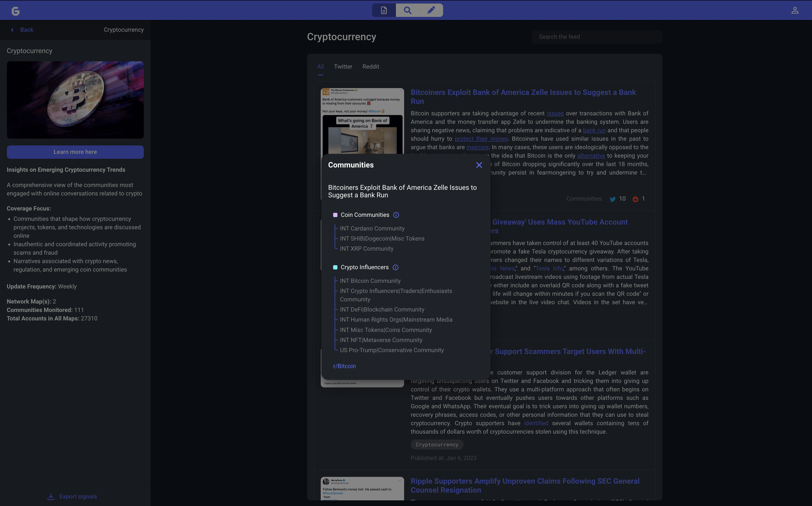Click the Bitcoin coin thumbnail image
This screenshot has width=812, height=506.
pyautogui.click(x=75, y=100)
